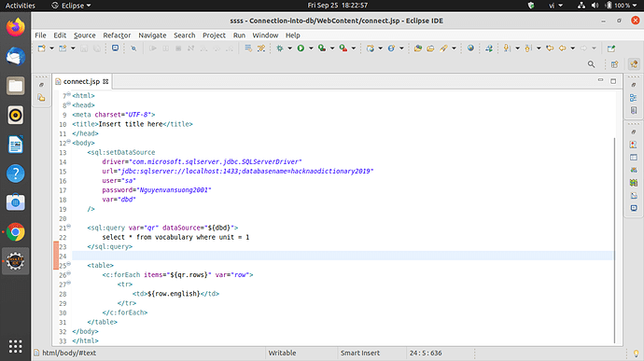Expand the Back history dropdown arrow
The image size is (644, 361).
572,49
